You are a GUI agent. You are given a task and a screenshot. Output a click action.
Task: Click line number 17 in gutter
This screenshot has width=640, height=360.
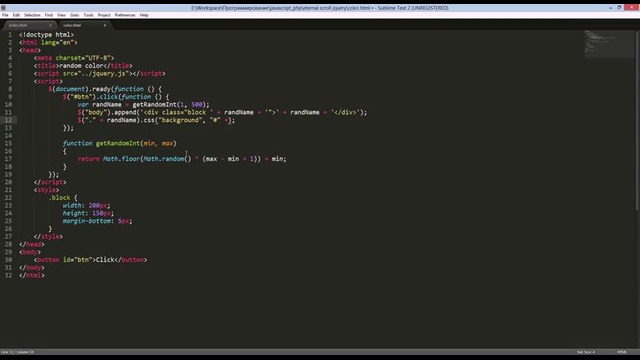point(8,159)
